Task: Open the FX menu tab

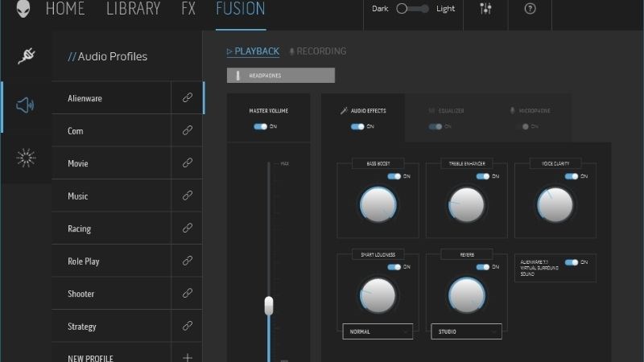Action: 188,10
